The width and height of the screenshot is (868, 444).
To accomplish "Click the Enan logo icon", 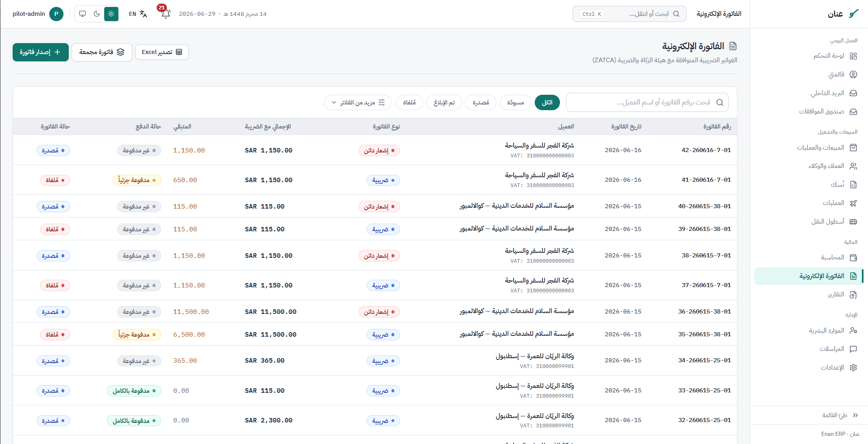I will [x=854, y=14].
